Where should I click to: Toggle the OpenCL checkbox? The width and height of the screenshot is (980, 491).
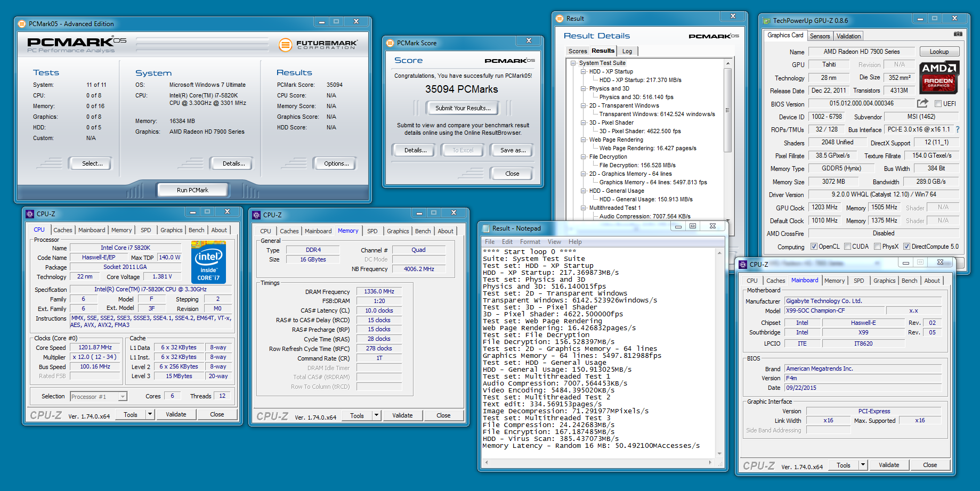[x=814, y=247]
